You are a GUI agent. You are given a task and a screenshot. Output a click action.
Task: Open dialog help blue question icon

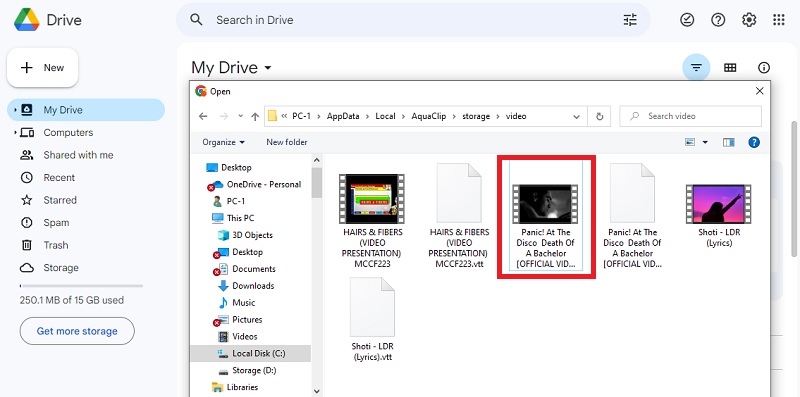pyautogui.click(x=754, y=142)
